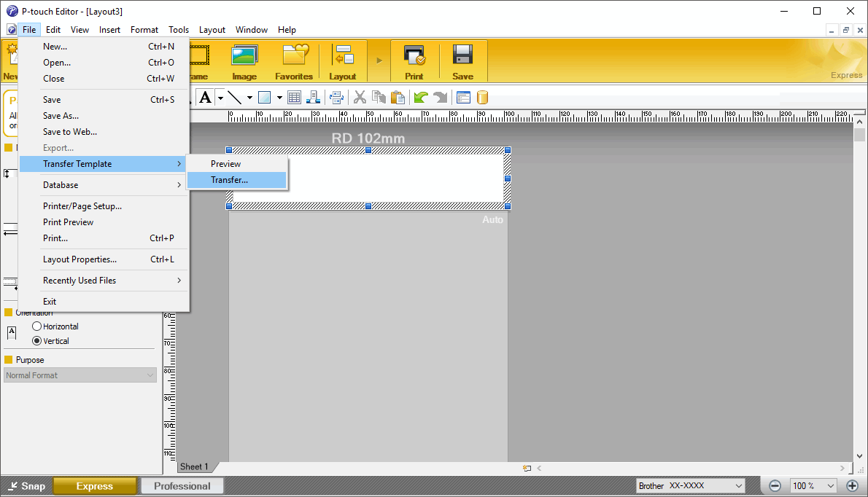Click the white label canvas area
The height and width of the screenshot is (497, 868).
[x=368, y=178]
